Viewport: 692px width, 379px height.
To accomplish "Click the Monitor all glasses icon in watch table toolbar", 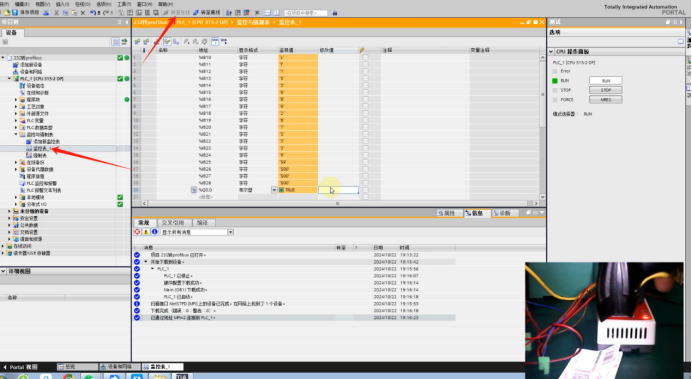I will coord(215,41).
